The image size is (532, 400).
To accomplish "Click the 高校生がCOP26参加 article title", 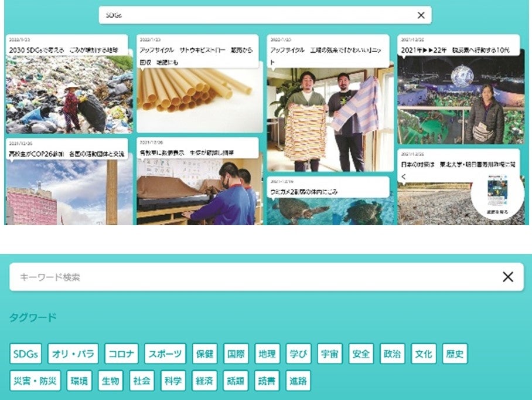I will click(67, 154).
